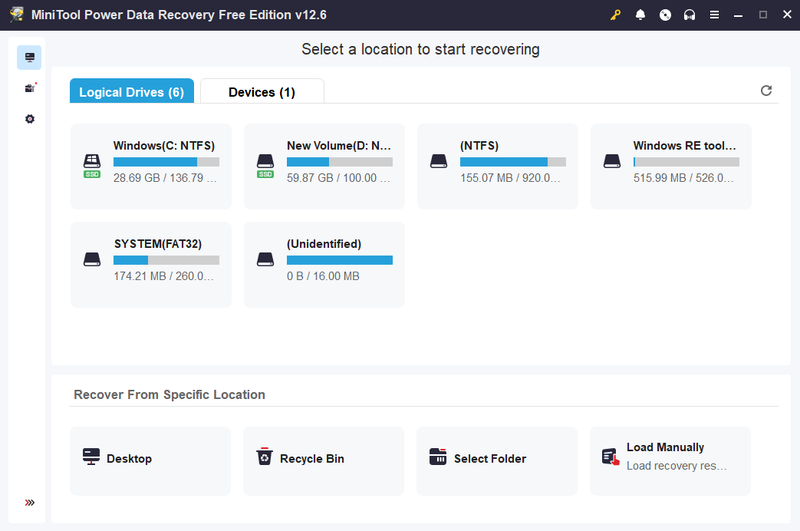Click the 0 B / 16.00 MB size text
This screenshot has width=800, height=531.
click(323, 276)
